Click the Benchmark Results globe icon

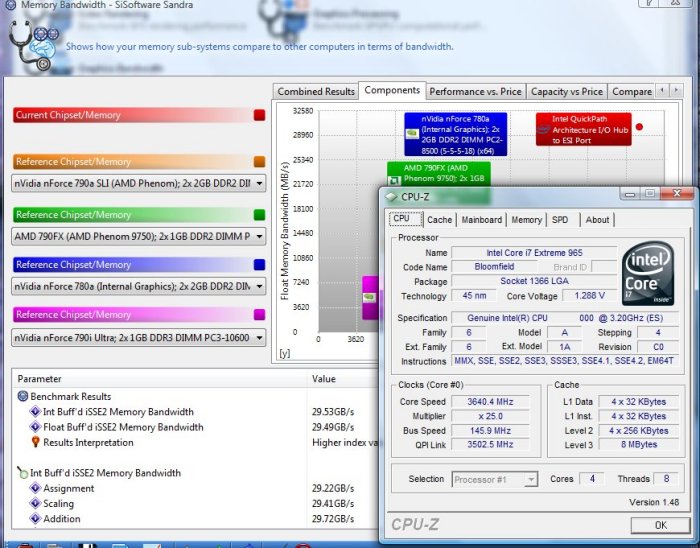pyautogui.click(x=23, y=396)
